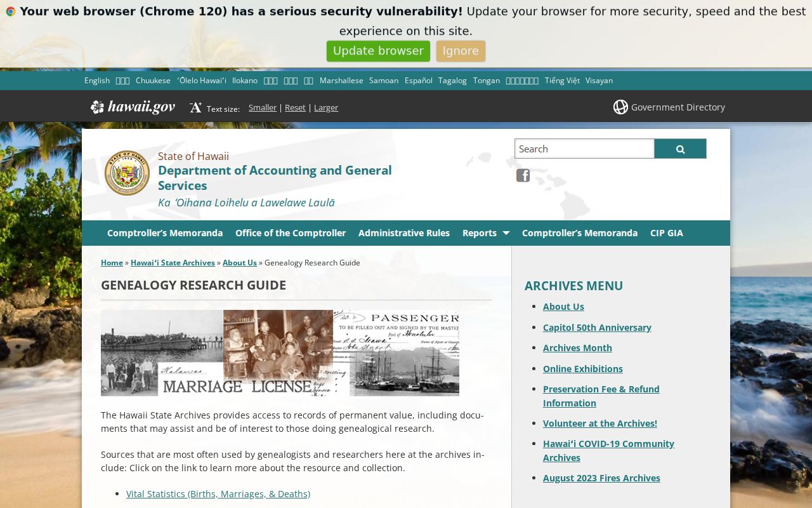This screenshot has height=508, width=812.
Task: Open Preservation Fee & Refund Information
Action: [601, 396]
